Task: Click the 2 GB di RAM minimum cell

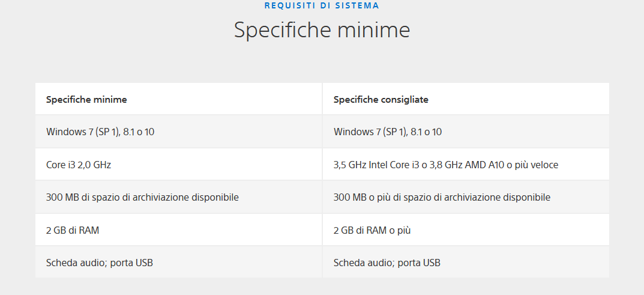Action: tap(73, 230)
